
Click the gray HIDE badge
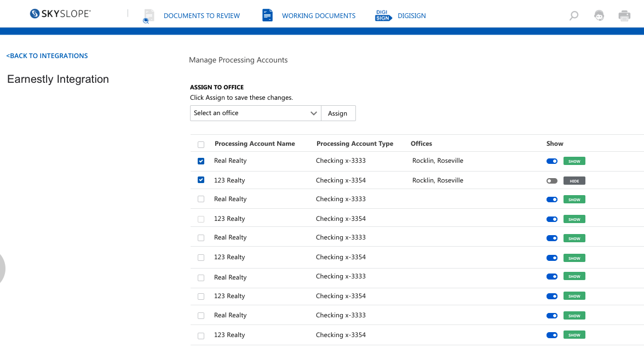pyautogui.click(x=574, y=181)
